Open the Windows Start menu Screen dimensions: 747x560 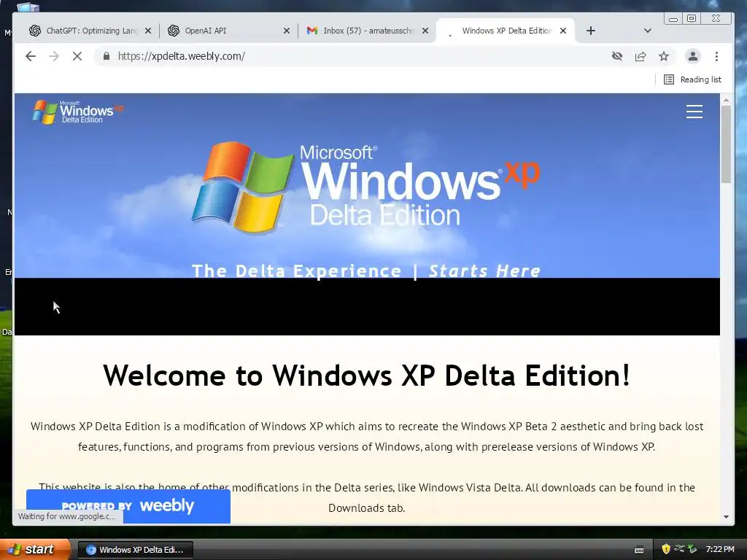34,549
